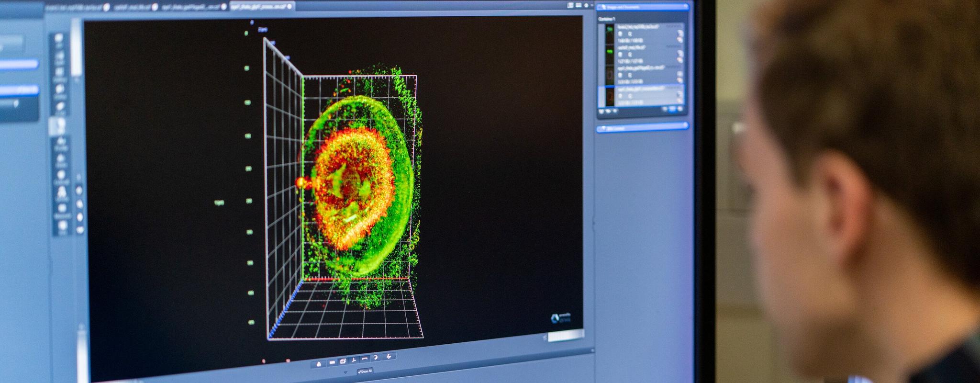Screen dimensions: 980x383
Task: Expand the collapsed panel below Images and Documents
Action: point(643,127)
